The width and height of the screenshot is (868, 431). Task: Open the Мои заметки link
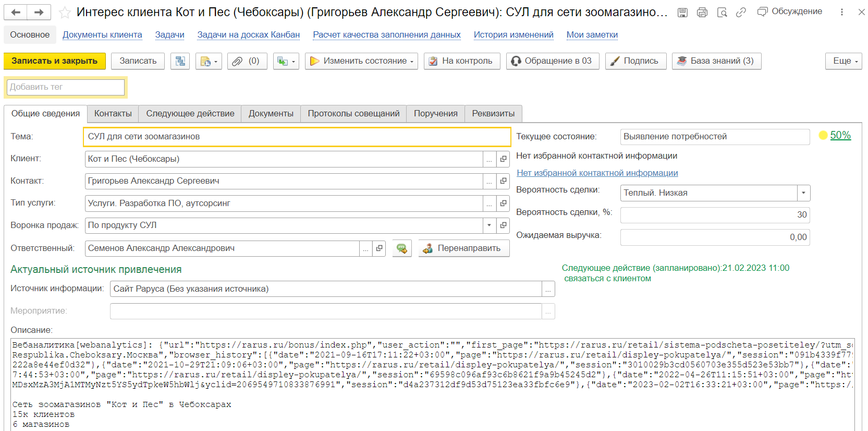[x=592, y=35]
